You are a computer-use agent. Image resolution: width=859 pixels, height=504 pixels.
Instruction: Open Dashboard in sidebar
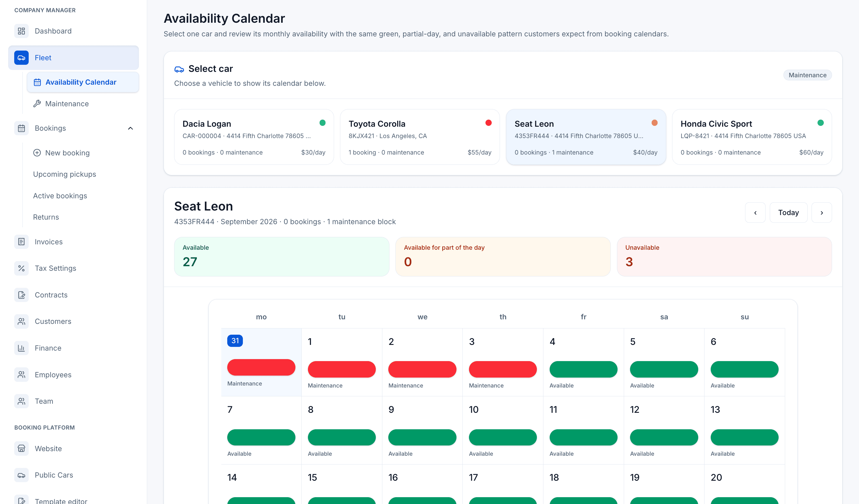pyautogui.click(x=74, y=31)
